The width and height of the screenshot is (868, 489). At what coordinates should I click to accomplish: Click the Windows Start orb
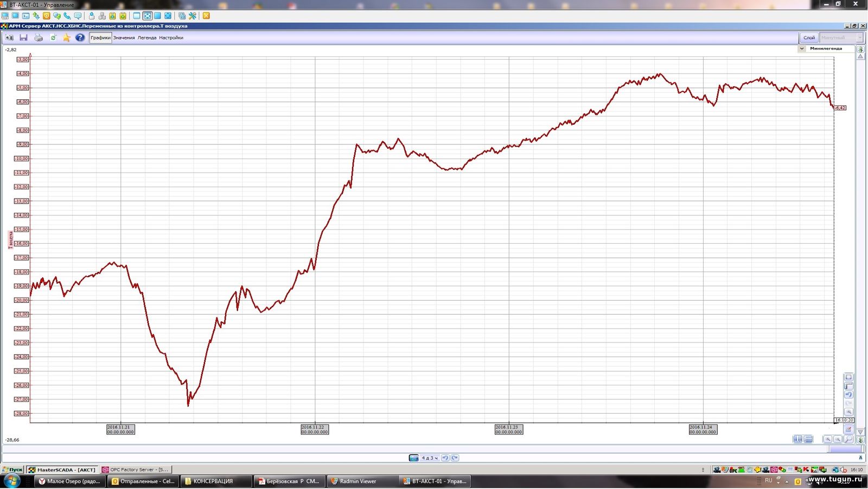[11, 481]
